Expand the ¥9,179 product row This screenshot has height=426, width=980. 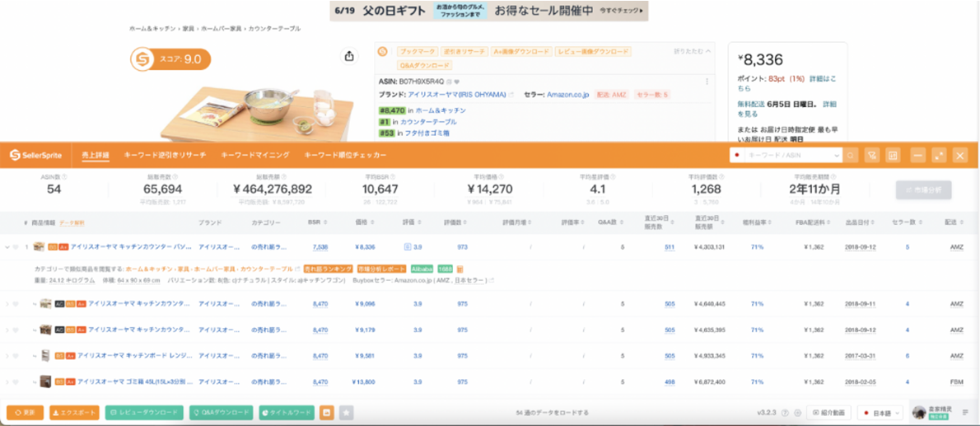7,330
